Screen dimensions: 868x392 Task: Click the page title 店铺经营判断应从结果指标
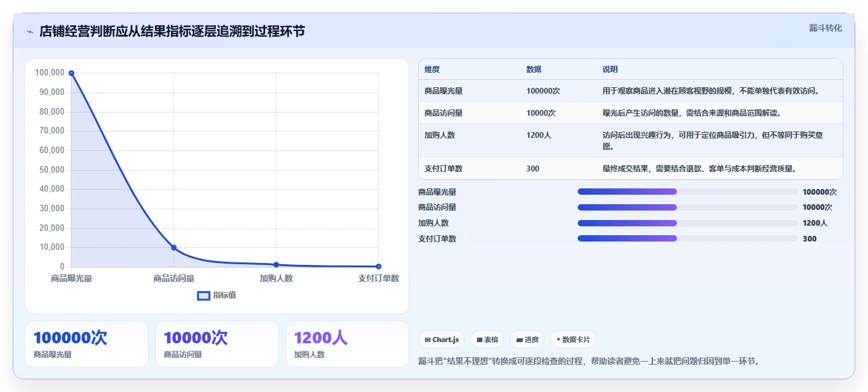pyautogui.click(x=171, y=31)
